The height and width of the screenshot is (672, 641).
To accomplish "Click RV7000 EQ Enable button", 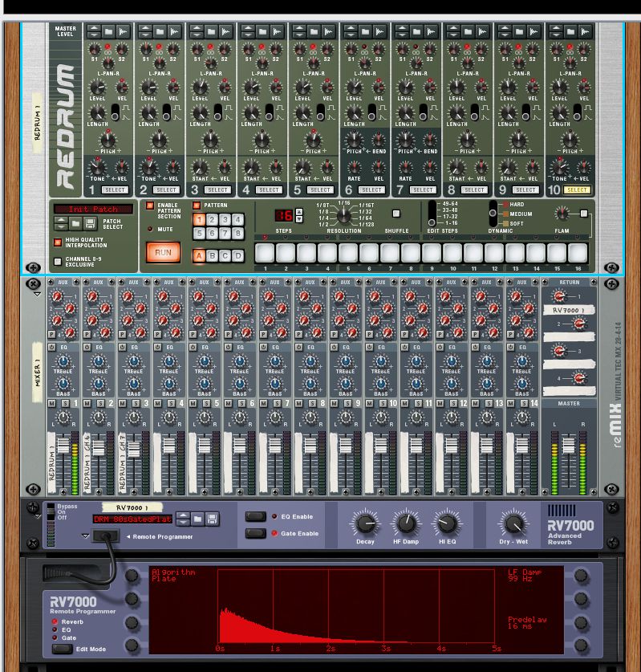I will click(255, 516).
